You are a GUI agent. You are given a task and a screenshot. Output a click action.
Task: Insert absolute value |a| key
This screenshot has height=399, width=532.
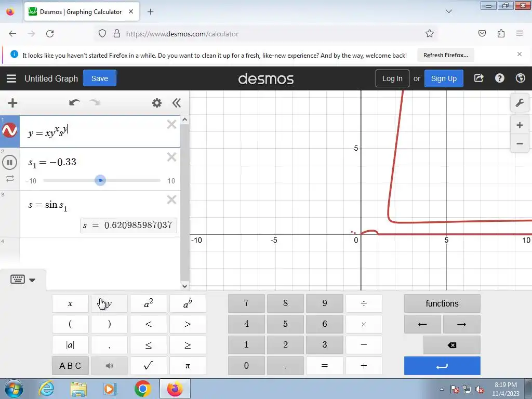(70, 345)
